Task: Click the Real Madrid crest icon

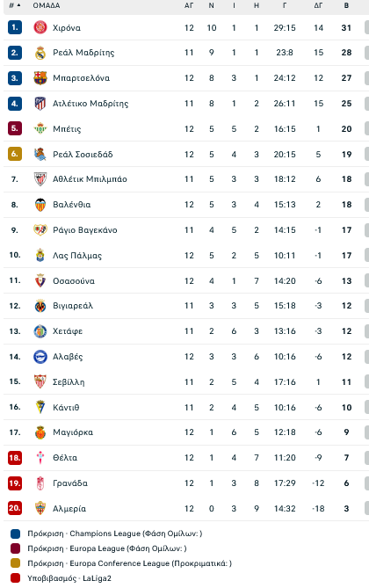Action: coord(40,53)
